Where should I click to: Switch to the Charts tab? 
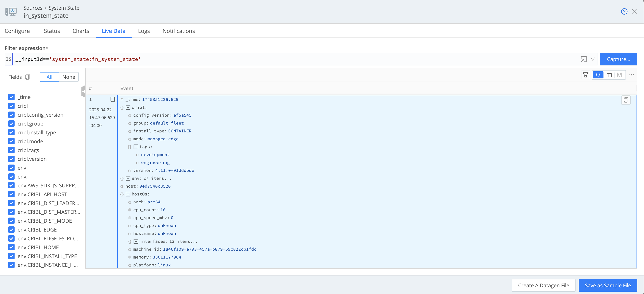[81, 31]
